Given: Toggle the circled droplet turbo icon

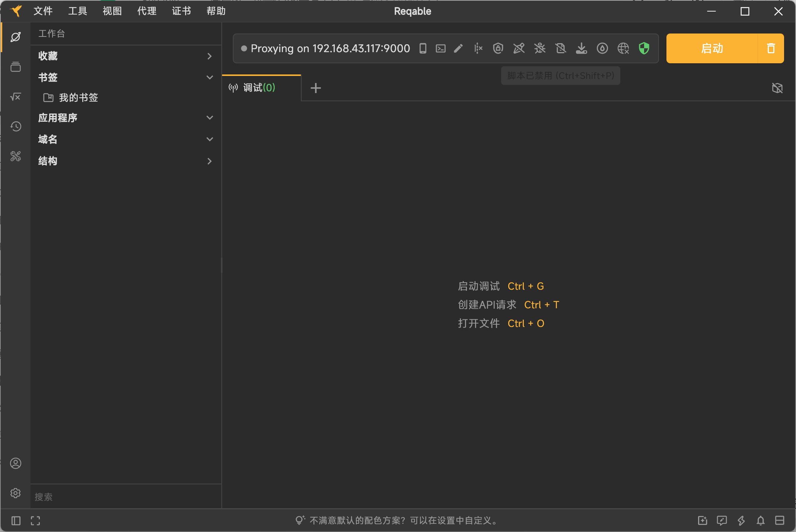Looking at the screenshot, I should click(x=602, y=48).
